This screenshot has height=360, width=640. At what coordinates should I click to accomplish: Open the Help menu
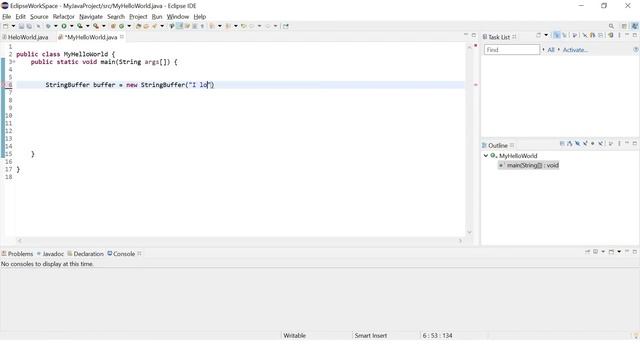point(200,17)
